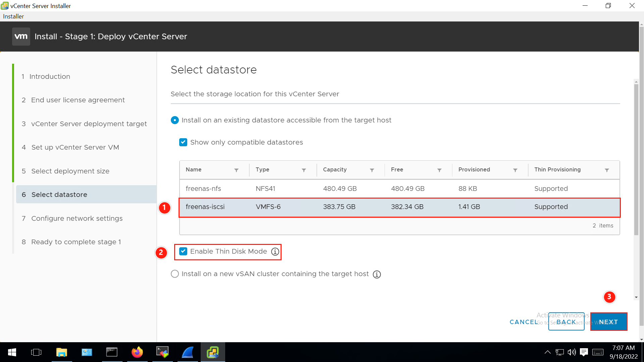Image resolution: width=644 pixels, height=362 pixels.
Task: Open the Name column filter icon
Action: [x=236, y=170]
